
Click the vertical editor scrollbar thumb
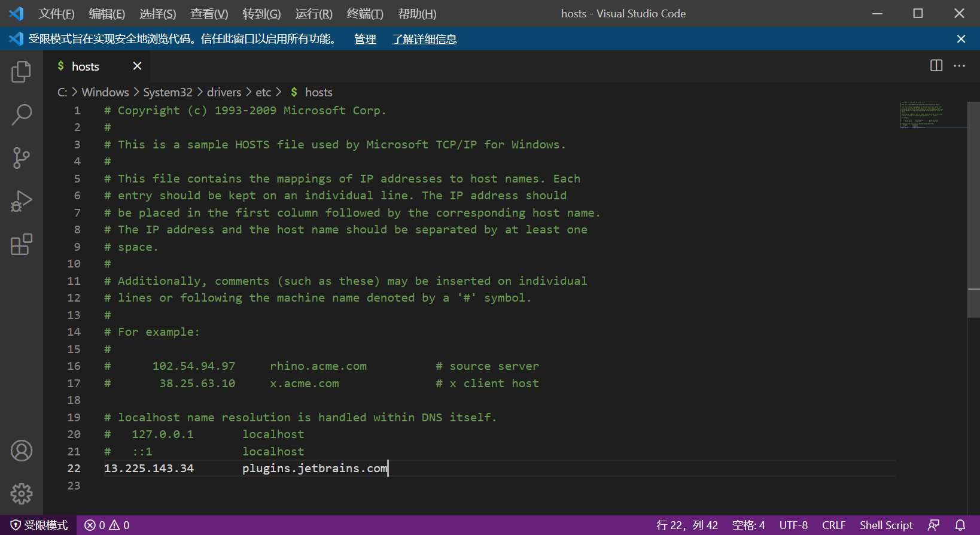click(973, 209)
